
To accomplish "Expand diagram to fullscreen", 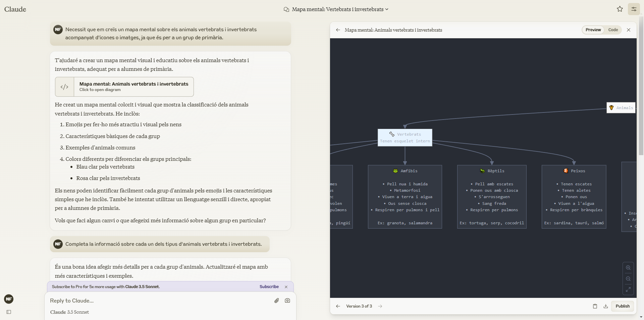I will (628, 289).
